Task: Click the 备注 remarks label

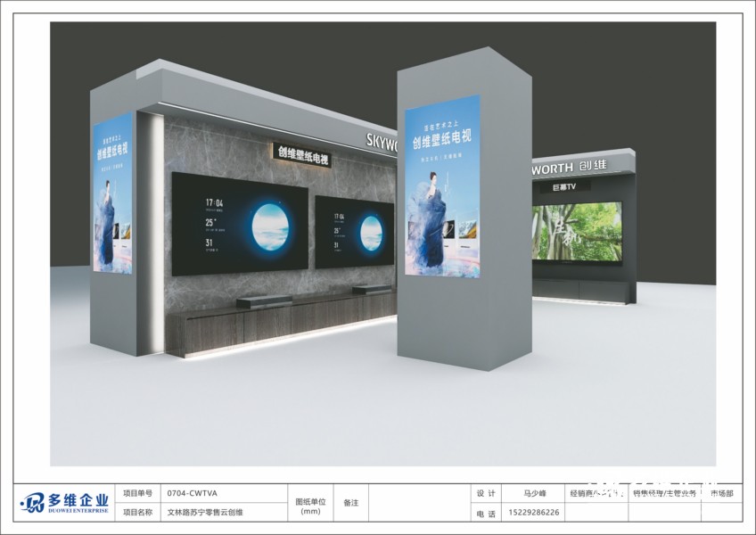Action: coord(351,503)
